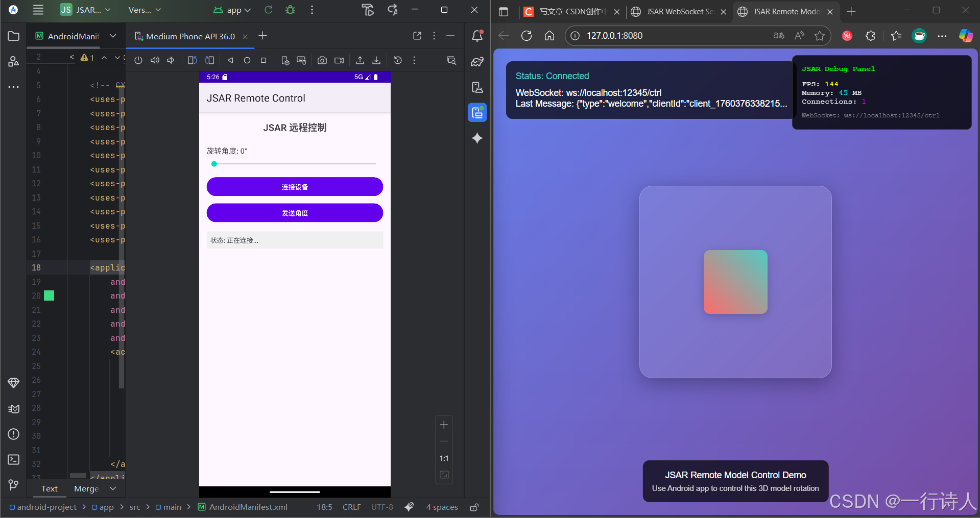
Task: Open the layout inspector search icon in emulator toolbar
Action: coord(451,60)
